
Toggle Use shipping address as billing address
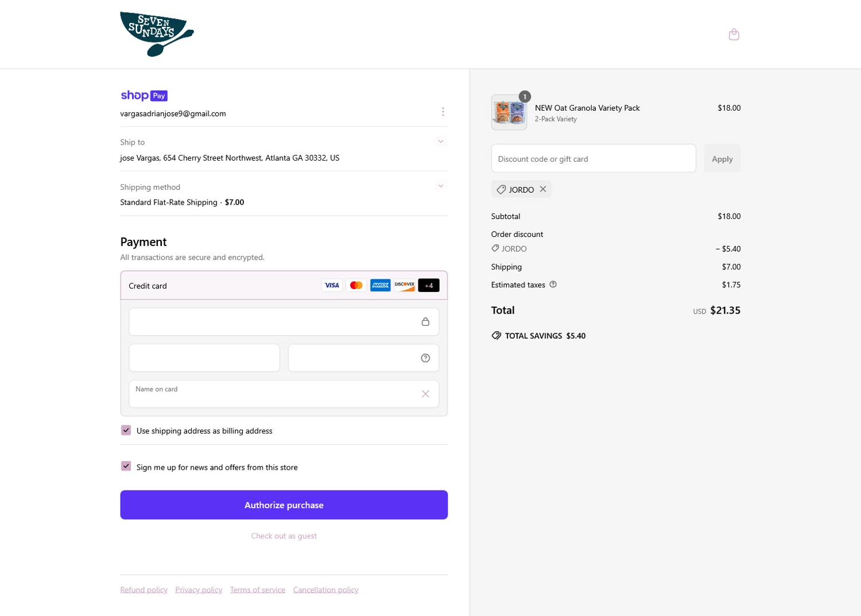click(126, 430)
